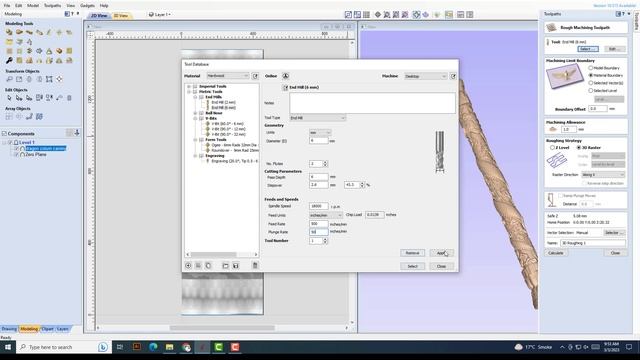Click the black key-shaped icon in Modeling Tools
The height and width of the screenshot is (360, 640).
[x=9, y=60]
